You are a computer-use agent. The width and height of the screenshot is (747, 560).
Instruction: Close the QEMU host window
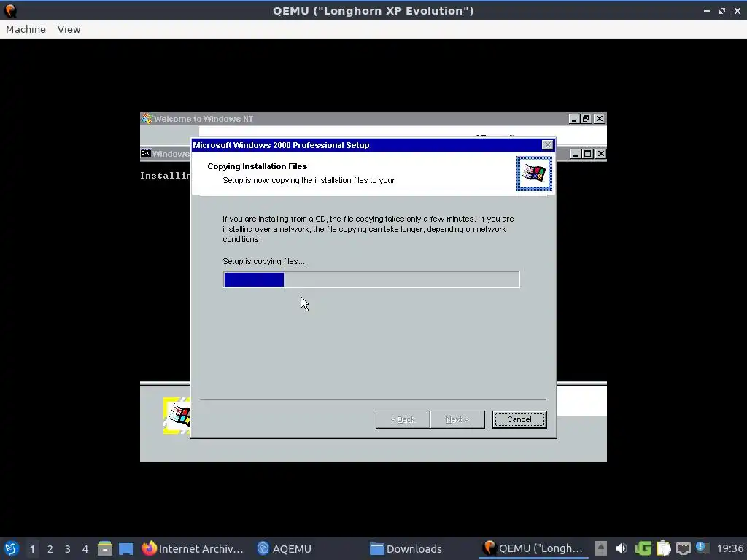[x=737, y=10]
